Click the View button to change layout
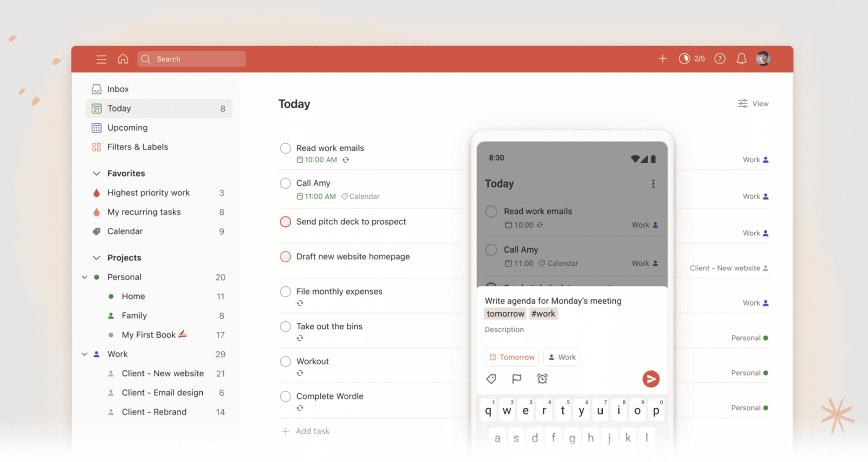 (x=754, y=103)
